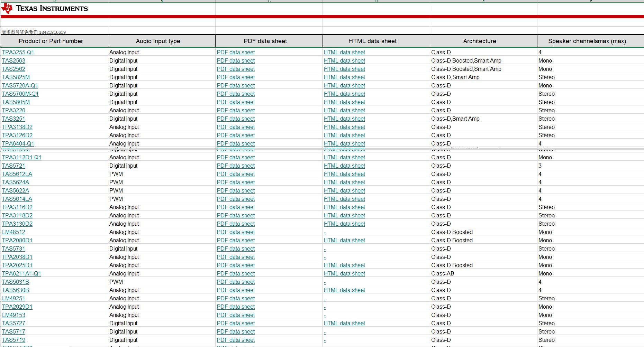Open PDF data sheet for TAS5719

(235, 340)
